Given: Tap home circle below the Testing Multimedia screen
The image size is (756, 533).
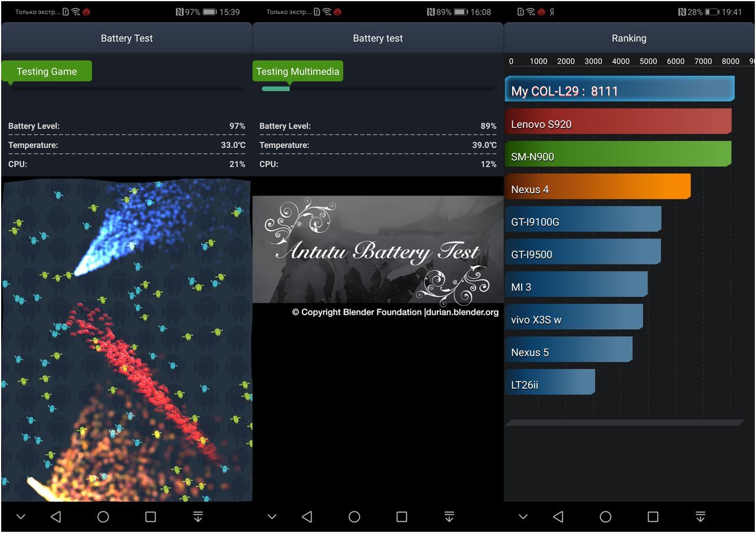Looking at the screenshot, I should [354, 517].
